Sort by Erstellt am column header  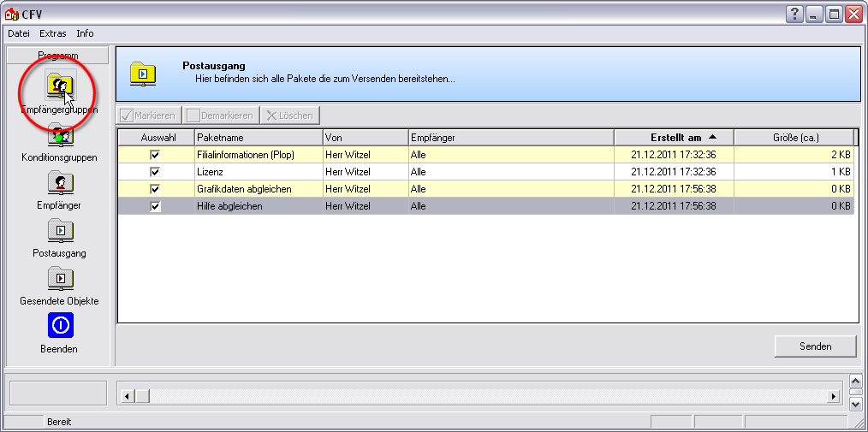[x=674, y=138]
